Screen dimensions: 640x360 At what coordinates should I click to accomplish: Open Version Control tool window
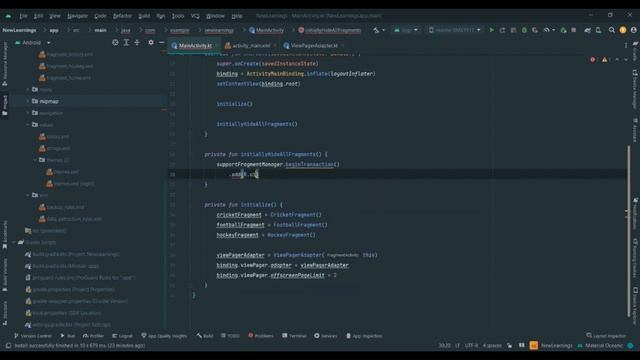[33, 336]
